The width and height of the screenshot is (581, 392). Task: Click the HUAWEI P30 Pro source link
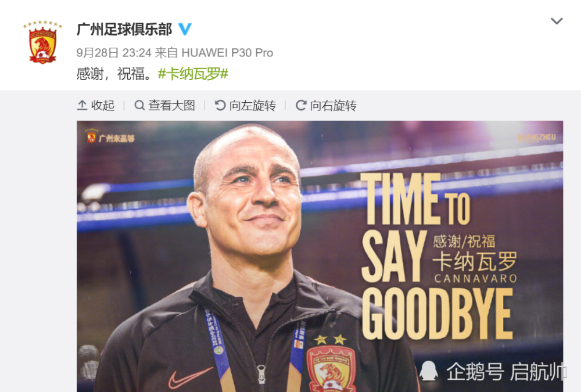[227, 53]
